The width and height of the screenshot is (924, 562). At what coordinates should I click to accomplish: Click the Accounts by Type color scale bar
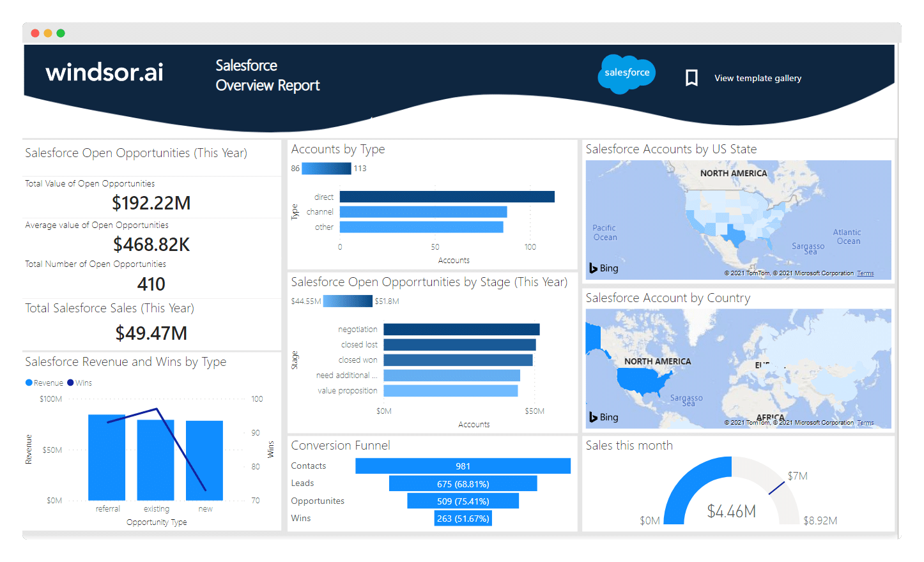327,169
